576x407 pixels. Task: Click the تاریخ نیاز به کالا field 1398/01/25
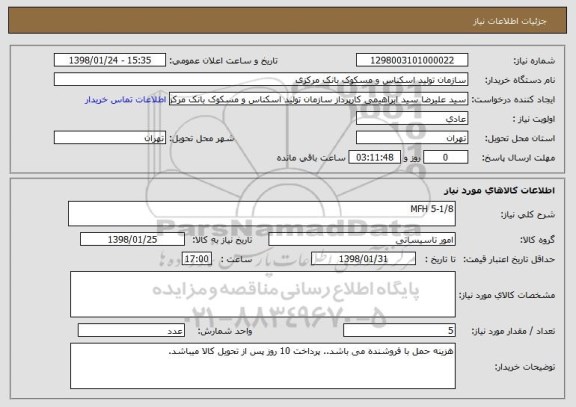click(132, 239)
